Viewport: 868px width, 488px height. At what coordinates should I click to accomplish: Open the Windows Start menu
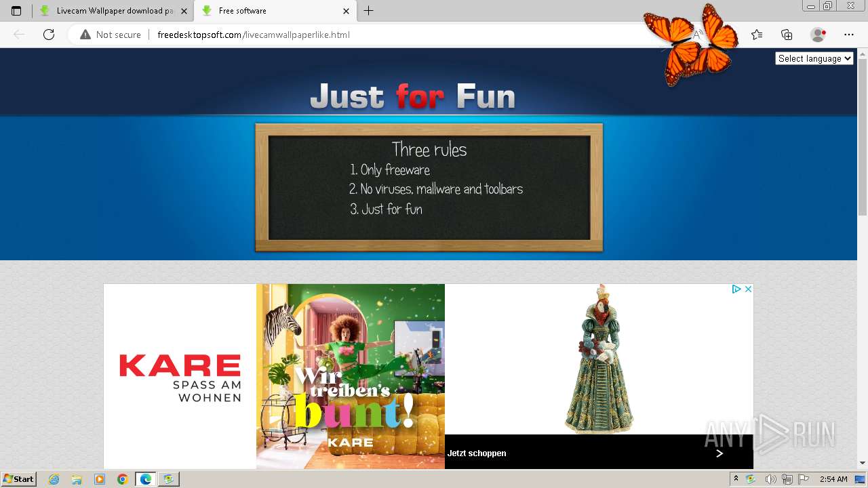coord(18,479)
